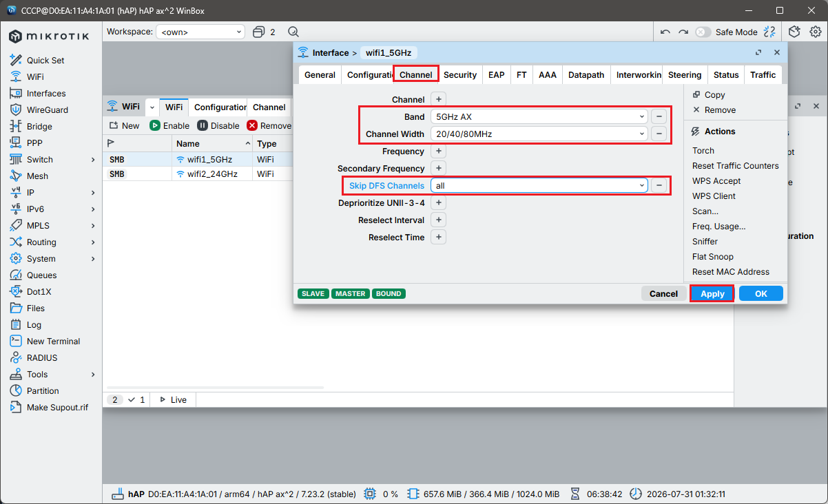Click Reset Traffic Counters action
Viewport: 828px width, 504px height.
(x=736, y=165)
